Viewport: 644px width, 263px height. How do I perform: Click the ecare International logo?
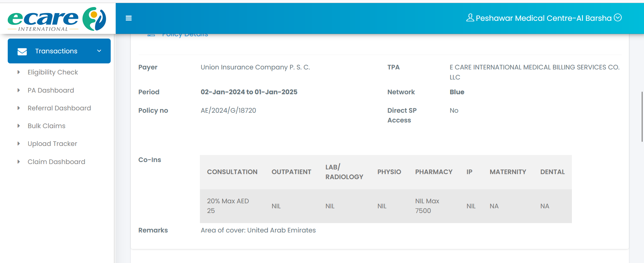click(x=57, y=19)
